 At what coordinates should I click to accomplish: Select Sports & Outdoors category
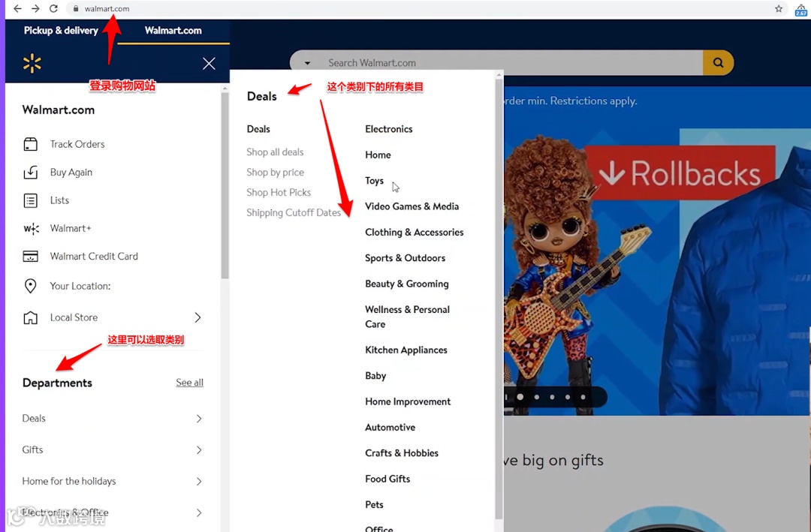405,258
